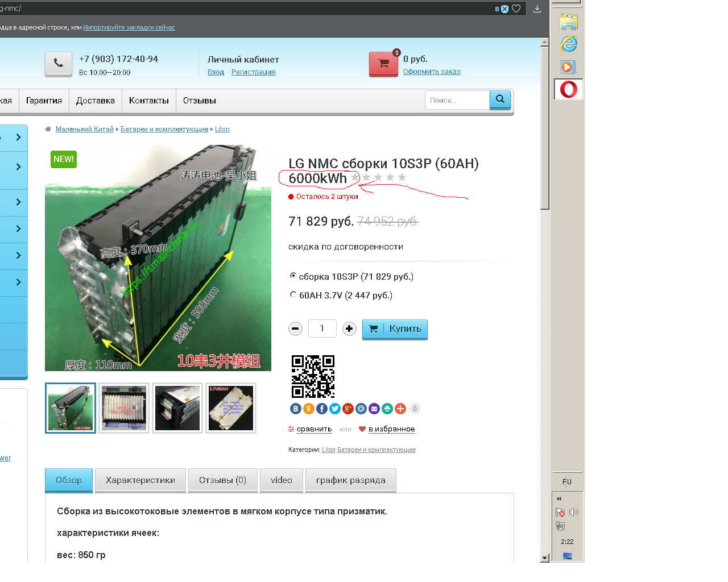The height and width of the screenshot is (582, 728).
Task: Click the Оформить заказ link
Action: [x=432, y=72]
